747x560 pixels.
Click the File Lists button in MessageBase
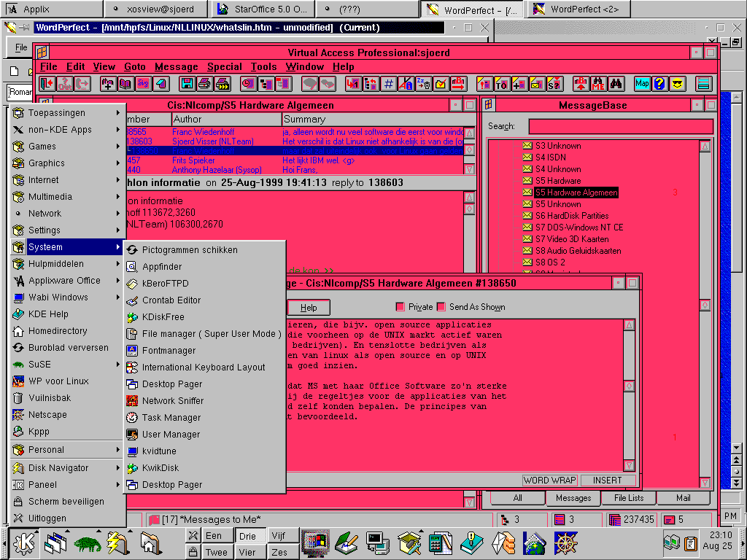pos(628,497)
